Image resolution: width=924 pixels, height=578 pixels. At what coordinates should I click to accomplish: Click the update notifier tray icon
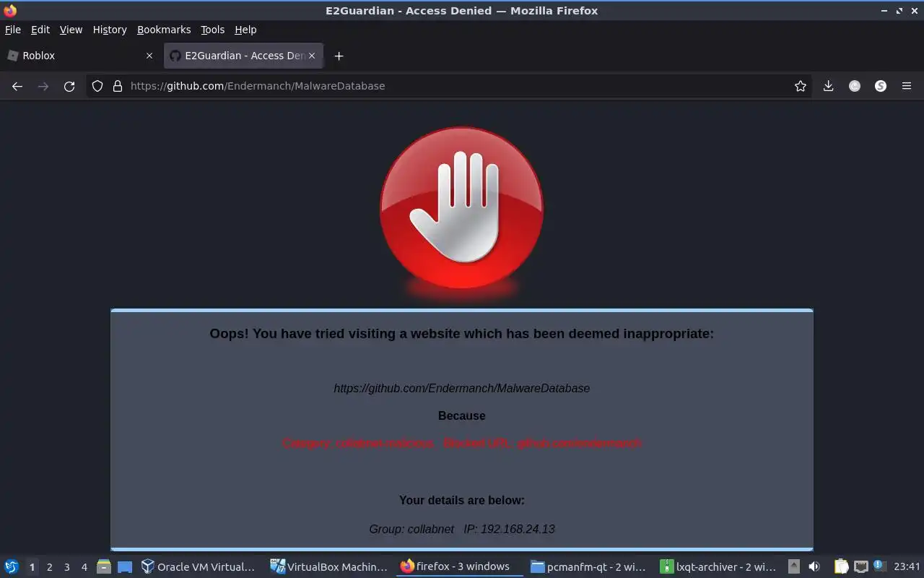click(x=879, y=566)
